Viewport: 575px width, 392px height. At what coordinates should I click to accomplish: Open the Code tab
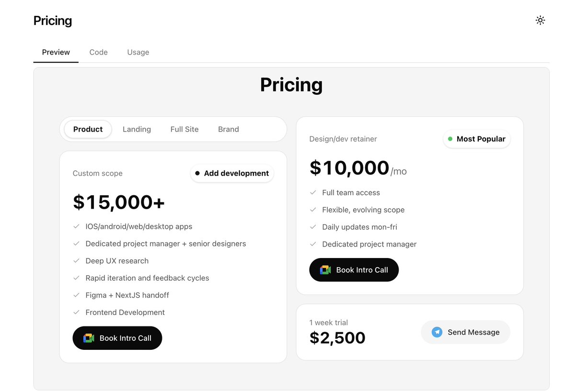click(x=99, y=52)
